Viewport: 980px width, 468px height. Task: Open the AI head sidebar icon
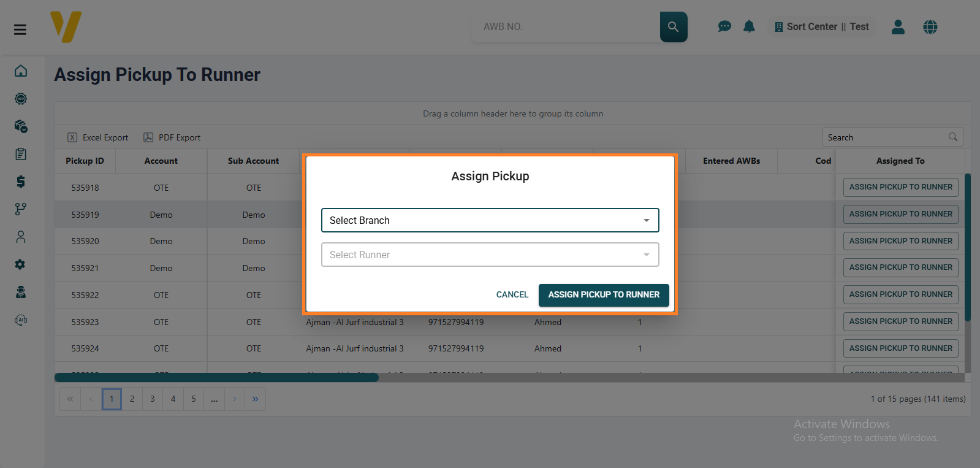pyautogui.click(x=21, y=320)
